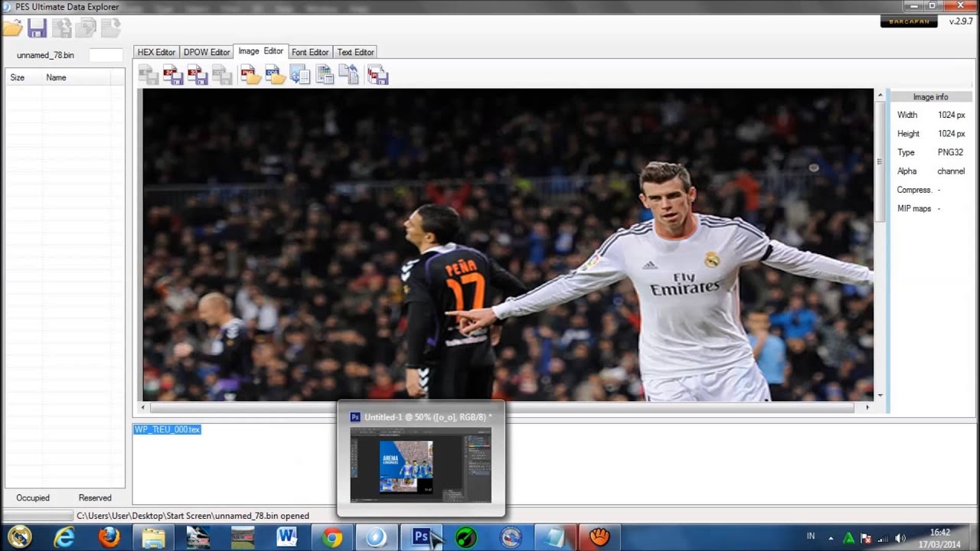Click the fourth grayed image save icon
This screenshot has width=980, height=551.
[222, 74]
